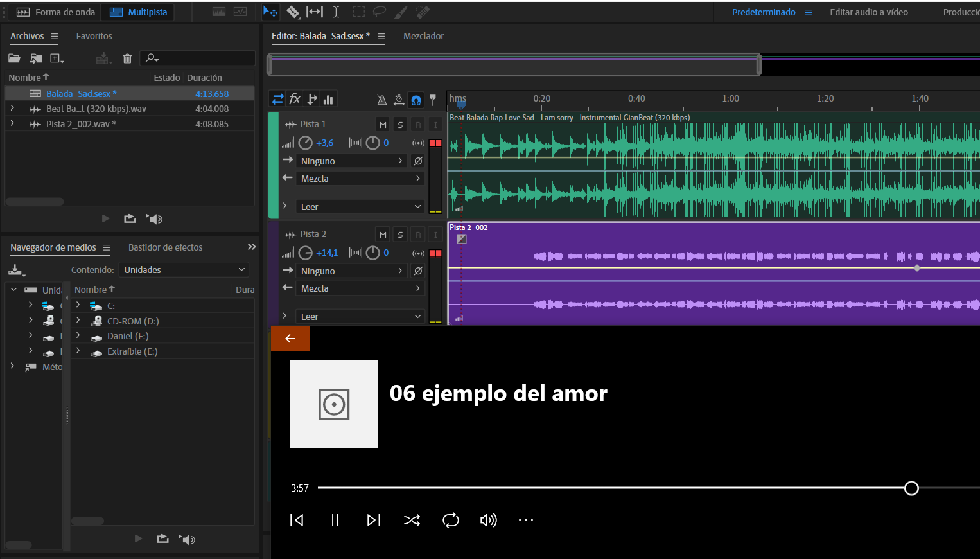Open the spectral frequency display

(219, 12)
